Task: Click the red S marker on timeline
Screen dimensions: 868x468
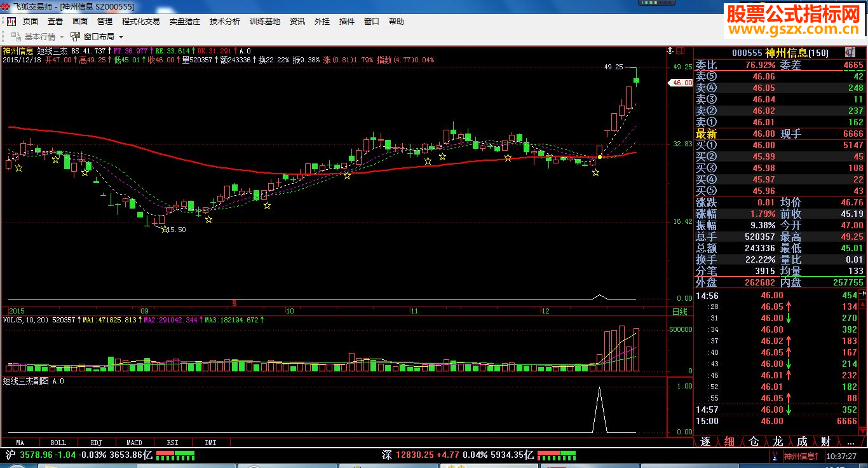Action: pyautogui.click(x=235, y=301)
